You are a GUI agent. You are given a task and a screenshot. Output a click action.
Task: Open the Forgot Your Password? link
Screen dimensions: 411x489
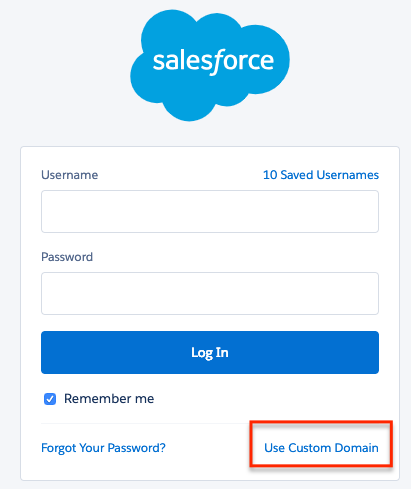[103, 448]
